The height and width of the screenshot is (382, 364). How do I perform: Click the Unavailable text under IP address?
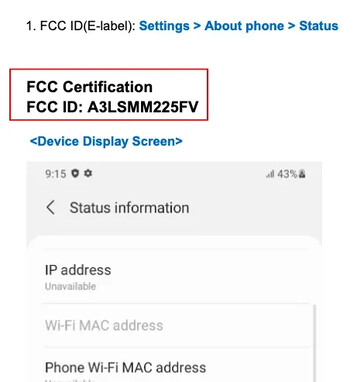tap(70, 286)
